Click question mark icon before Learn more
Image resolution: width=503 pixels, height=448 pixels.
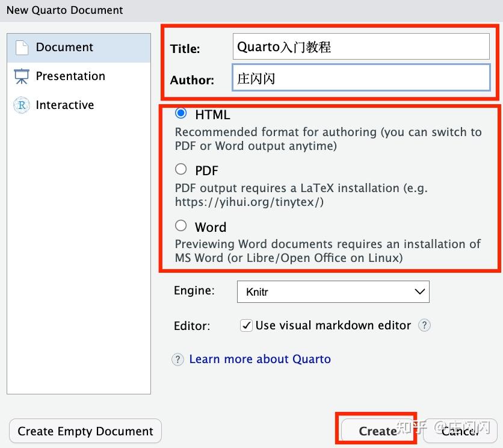(177, 359)
